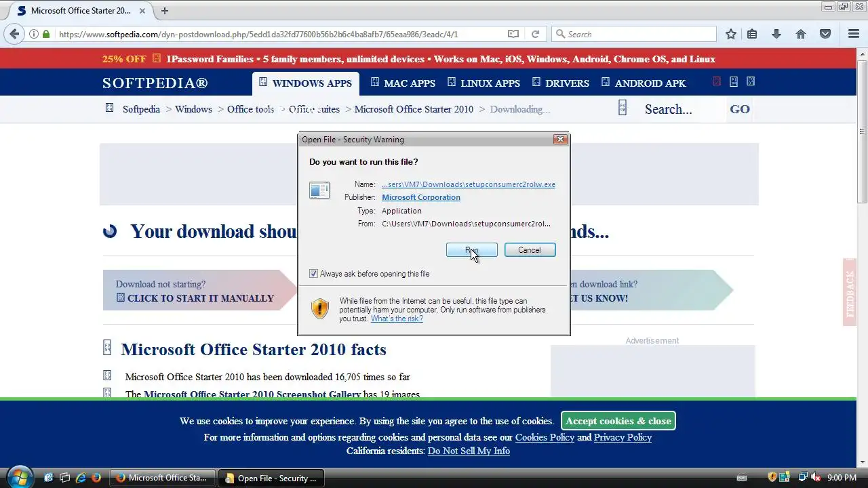Switch to Open File - Security taskbar button
Image resolution: width=868 pixels, height=488 pixels.
tap(271, 478)
